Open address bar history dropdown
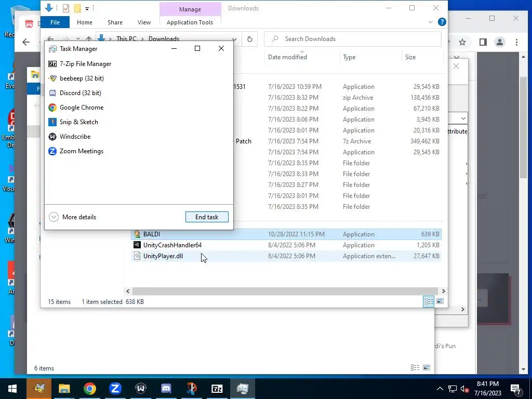Image resolution: width=532 pixels, height=399 pixels. tap(234, 39)
